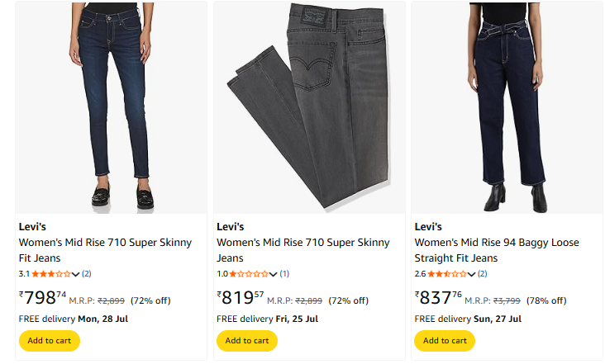605x364 pixels.
Task: Add the ₹819.57 grey jeans to cart
Action: pyautogui.click(x=246, y=340)
